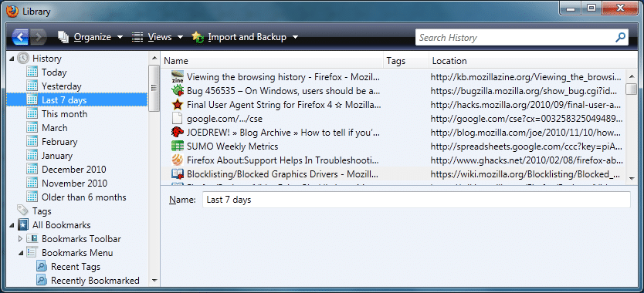Screen dimensions: 644x293
Task: Click the Recent Tags query icon
Action: [x=42, y=267]
